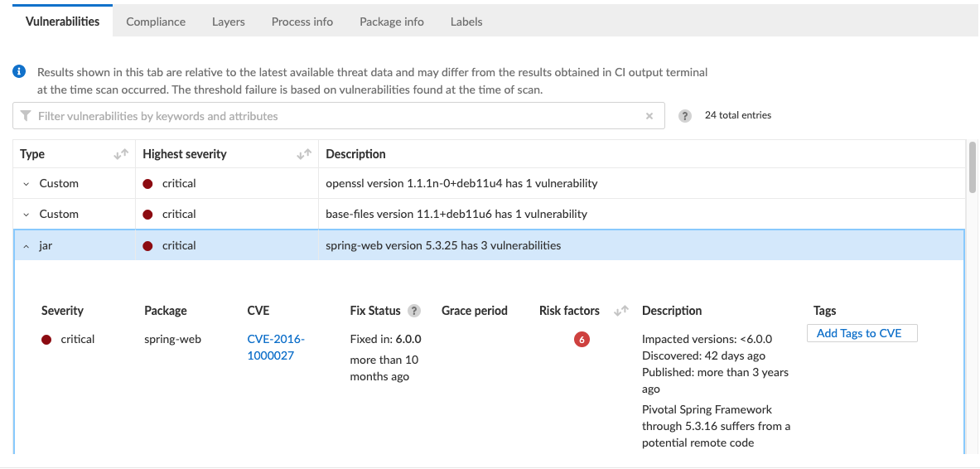The width and height of the screenshot is (980, 469).
Task: Sort the Risk factors column
Action: [x=621, y=311]
